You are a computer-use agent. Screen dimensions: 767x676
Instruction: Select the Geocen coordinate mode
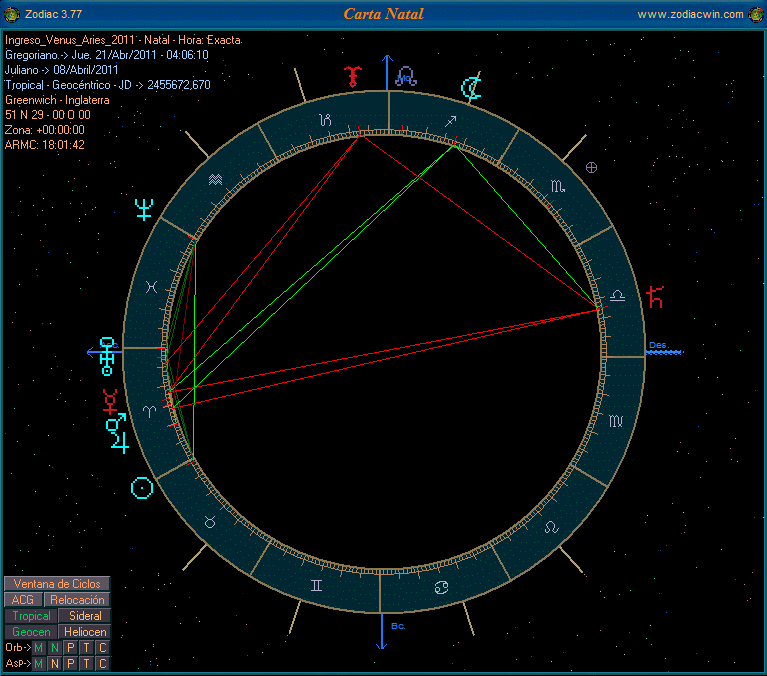31,632
